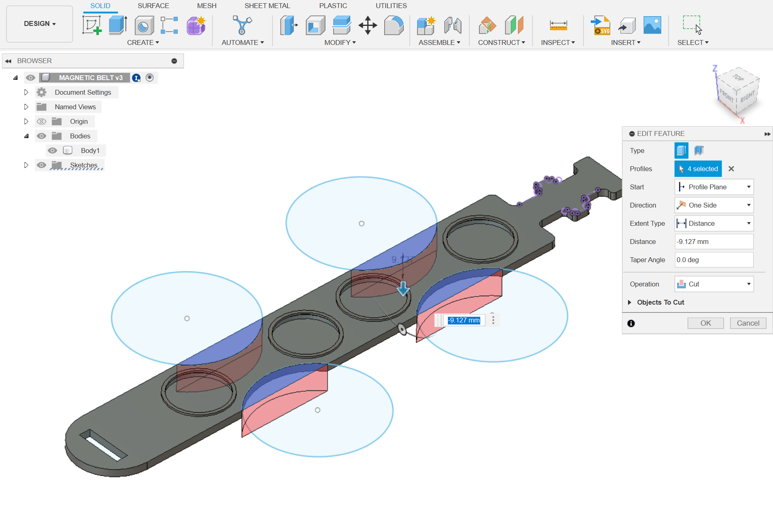Screen dimensions: 773x532
Task: Open the Start Profile Plane dropdown
Action: coord(714,187)
